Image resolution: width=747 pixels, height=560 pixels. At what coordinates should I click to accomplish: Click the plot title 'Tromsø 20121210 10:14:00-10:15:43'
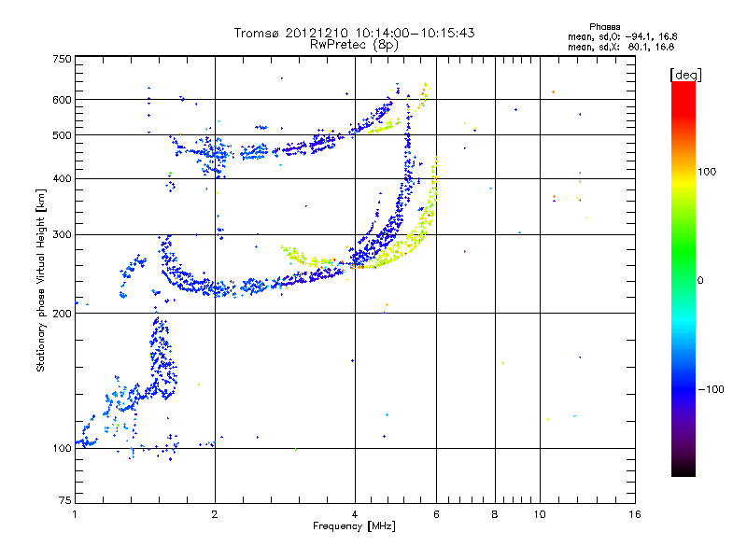[x=354, y=33]
